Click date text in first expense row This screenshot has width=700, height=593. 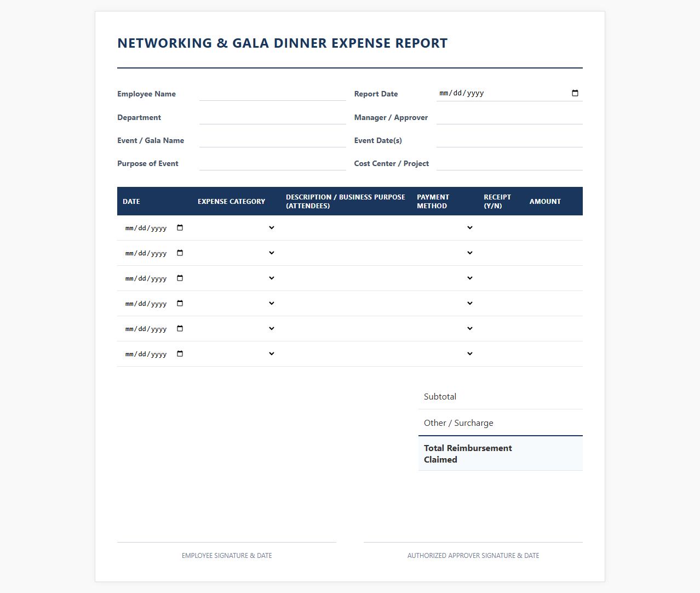coord(146,228)
